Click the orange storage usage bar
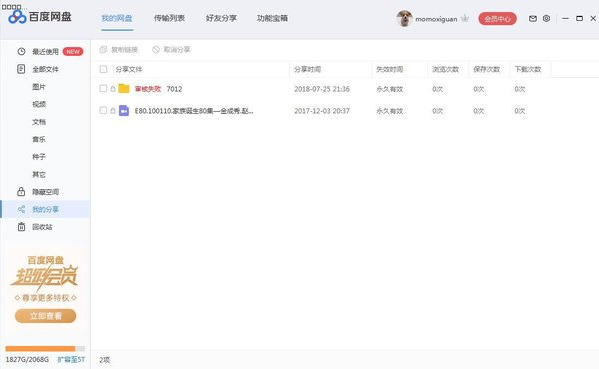 [x=45, y=348]
